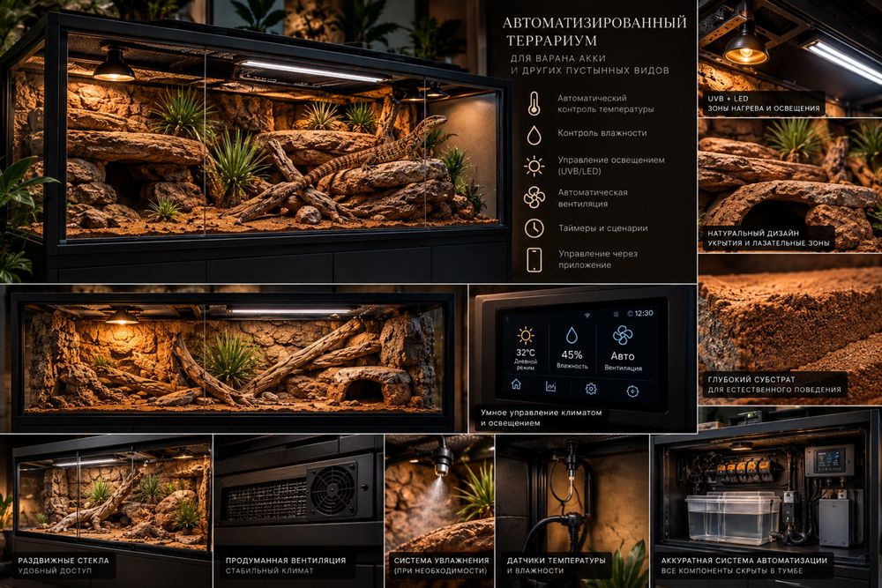This screenshot has height=588, width=882.
Task: Click the 12:30 time on the touchscreen
Action: click(644, 313)
